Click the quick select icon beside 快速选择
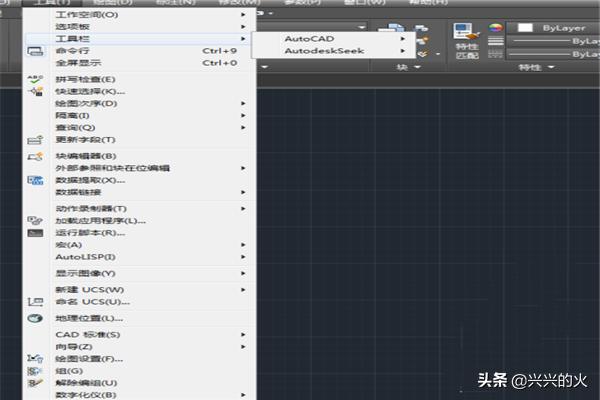The height and width of the screenshot is (400, 600). click(x=35, y=91)
